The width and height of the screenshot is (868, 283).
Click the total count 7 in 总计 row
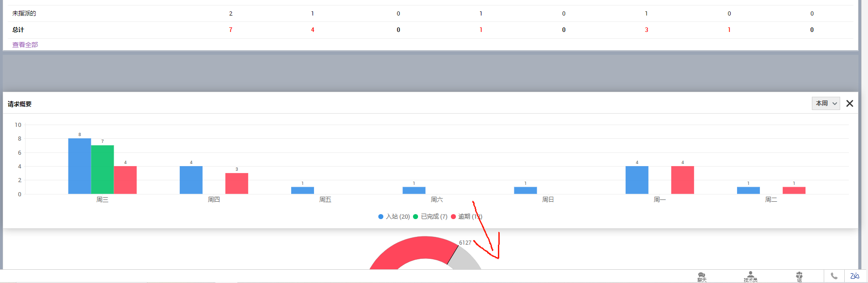pyautogui.click(x=230, y=30)
